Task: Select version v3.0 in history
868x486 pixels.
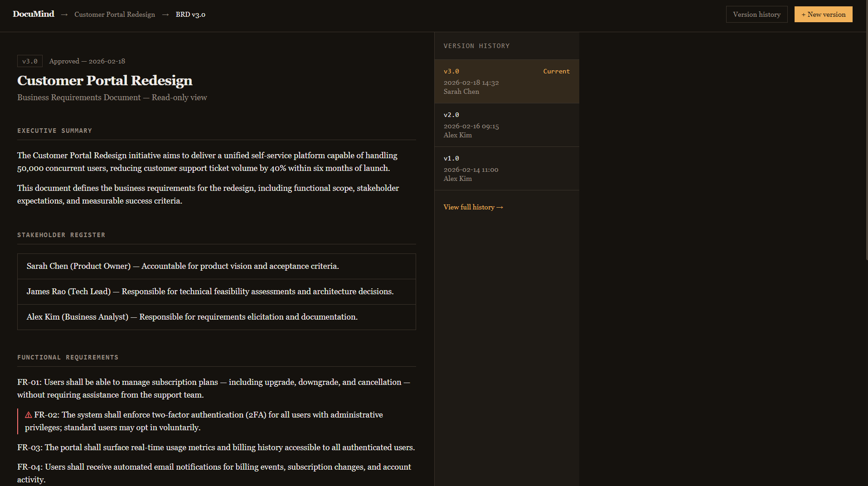Action: click(x=506, y=82)
